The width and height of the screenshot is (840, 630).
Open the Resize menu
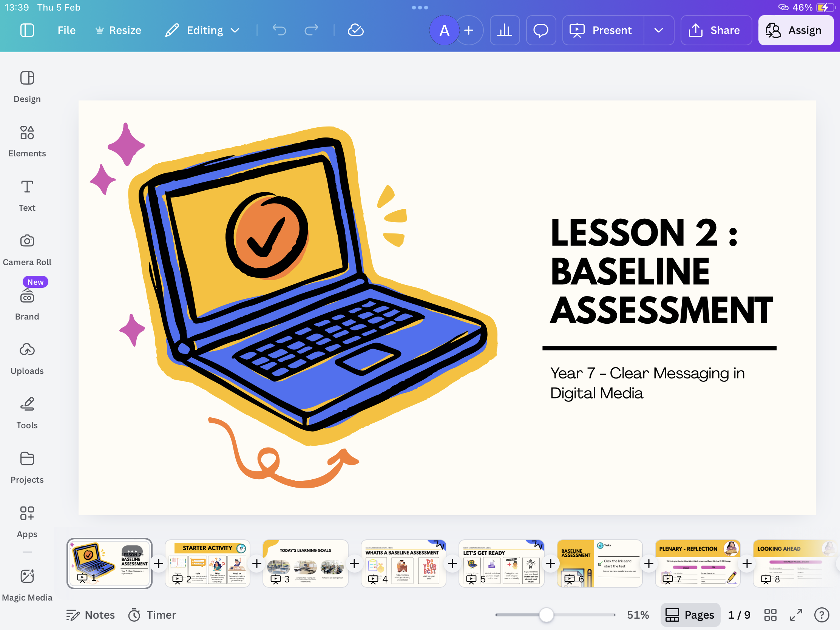[x=118, y=30]
